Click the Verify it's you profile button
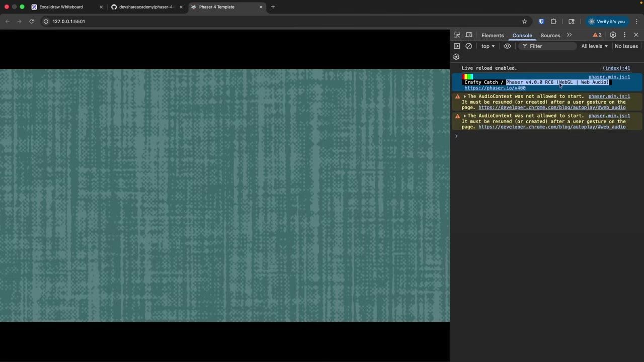 click(607, 22)
